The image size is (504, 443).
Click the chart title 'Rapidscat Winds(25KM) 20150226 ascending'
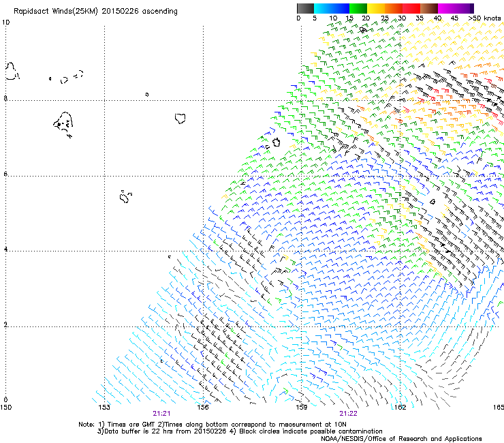(x=95, y=12)
